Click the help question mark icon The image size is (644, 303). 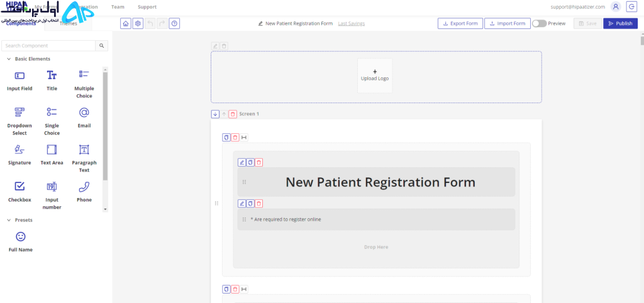click(x=175, y=23)
